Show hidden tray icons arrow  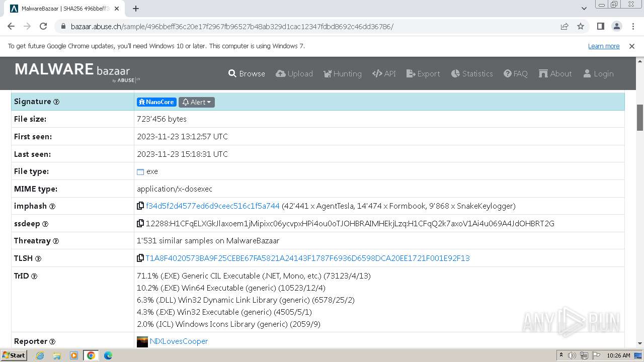tap(561, 355)
